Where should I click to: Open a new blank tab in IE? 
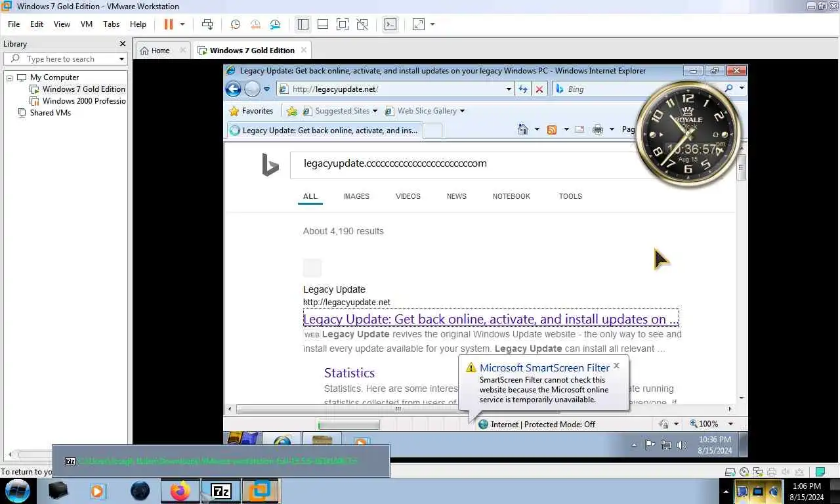point(432,131)
